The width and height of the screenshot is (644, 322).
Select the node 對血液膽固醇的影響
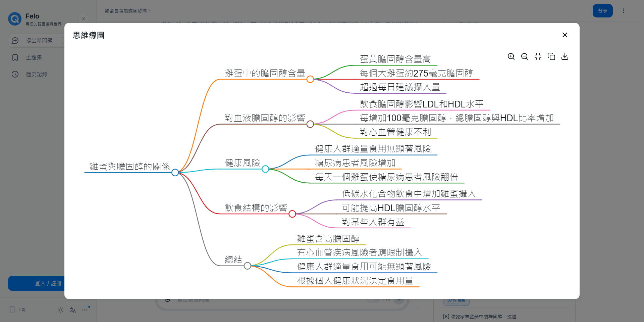[265, 118]
